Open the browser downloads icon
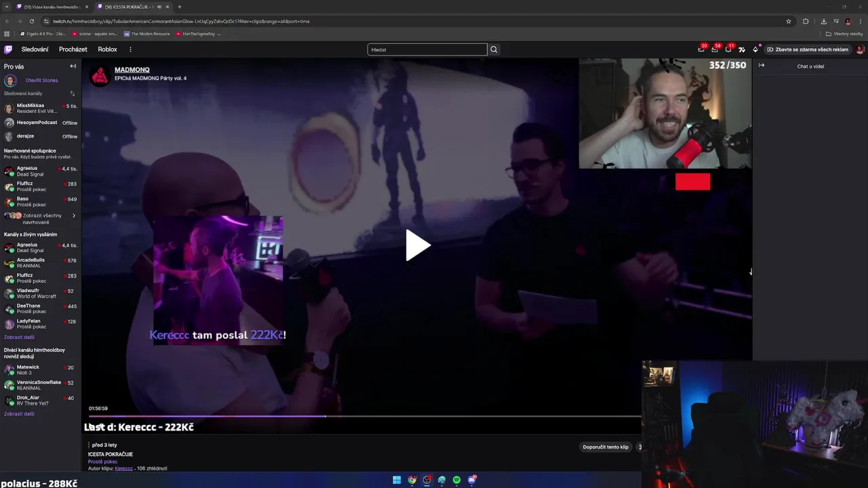The width and height of the screenshot is (868, 488). pos(823,21)
